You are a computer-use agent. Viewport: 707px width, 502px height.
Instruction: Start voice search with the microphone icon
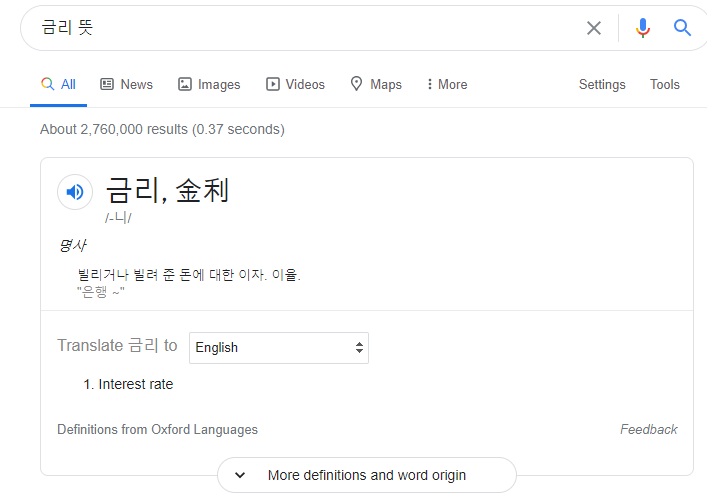(x=643, y=28)
